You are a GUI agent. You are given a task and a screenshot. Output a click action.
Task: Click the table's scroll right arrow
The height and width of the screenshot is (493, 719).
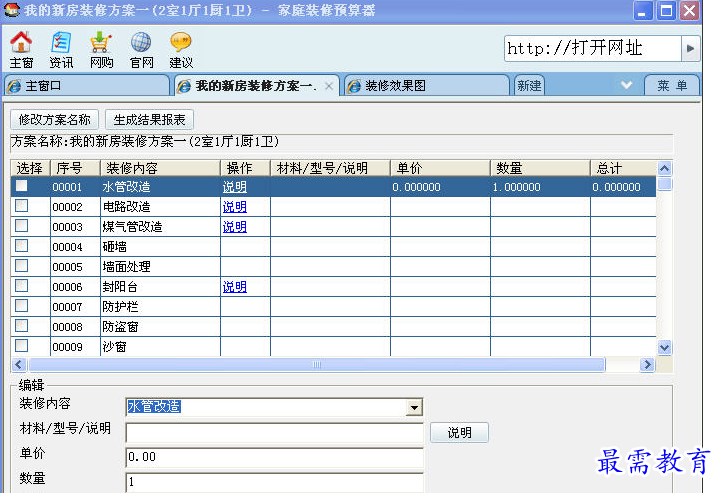tap(647, 365)
